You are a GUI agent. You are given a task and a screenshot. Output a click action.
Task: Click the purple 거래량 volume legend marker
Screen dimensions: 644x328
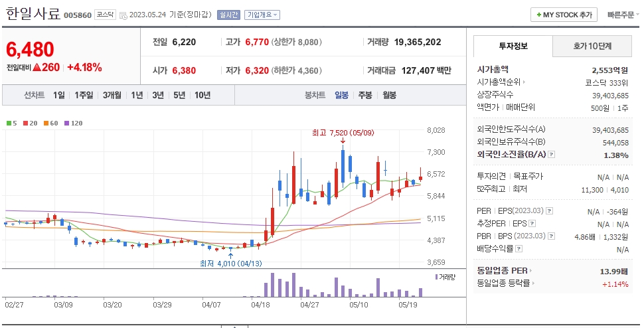tap(436, 277)
